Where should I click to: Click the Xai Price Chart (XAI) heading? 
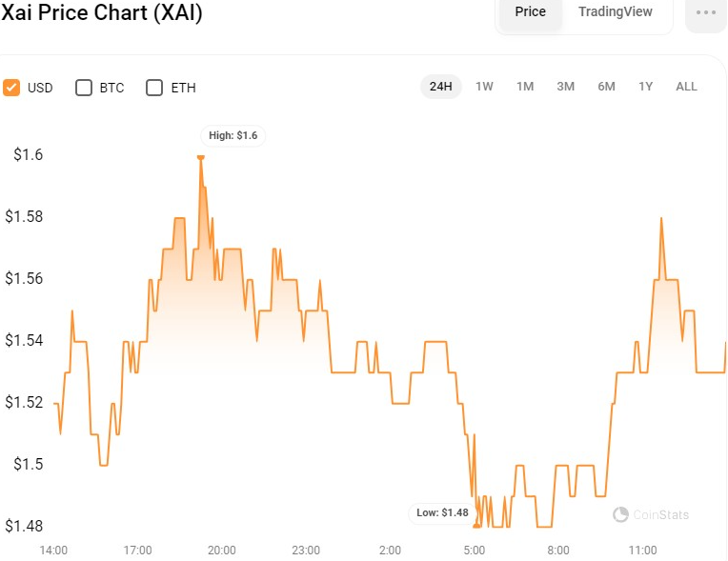coord(102,12)
